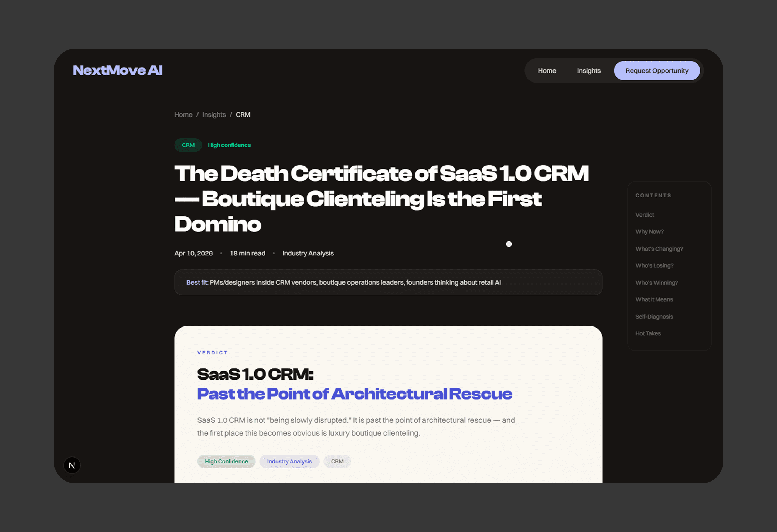
Task: Open the Home nav item
Action: [x=547, y=71]
